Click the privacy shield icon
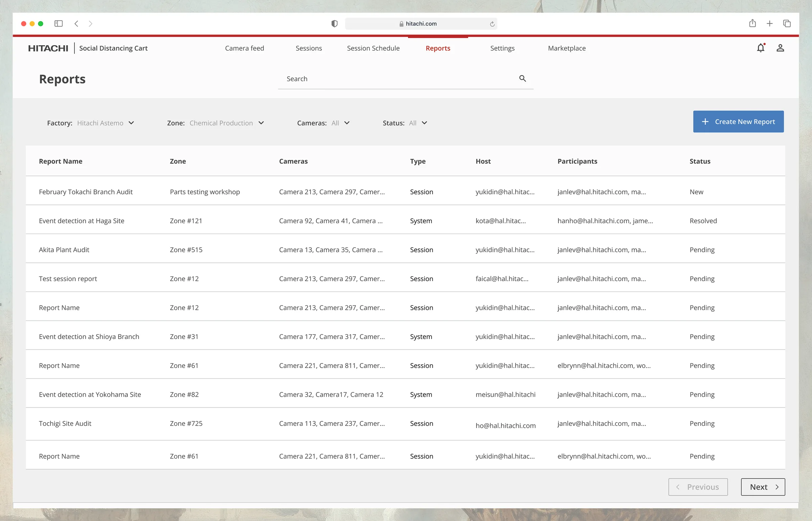The height and width of the screenshot is (521, 812). (x=334, y=24)
